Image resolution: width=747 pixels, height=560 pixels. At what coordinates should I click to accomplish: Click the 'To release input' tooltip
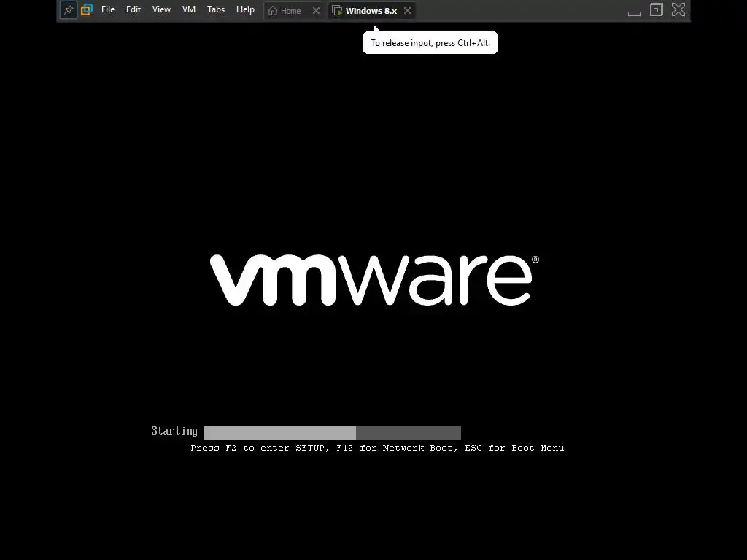pos(430,43)
